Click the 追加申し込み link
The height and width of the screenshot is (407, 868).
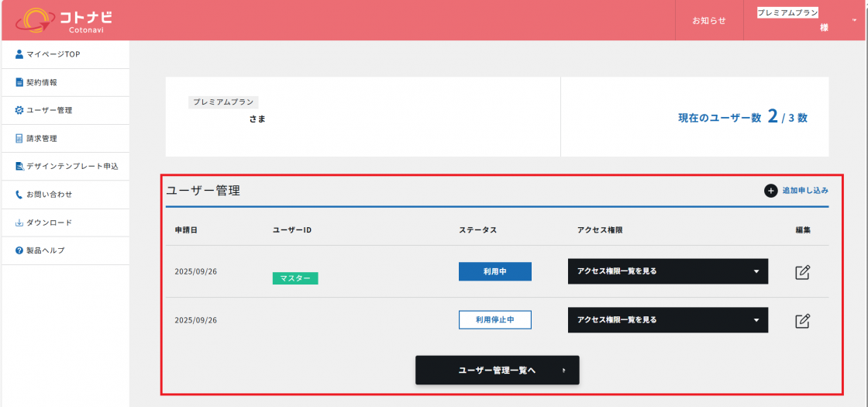pyautogui.click(x=805, y=191)
